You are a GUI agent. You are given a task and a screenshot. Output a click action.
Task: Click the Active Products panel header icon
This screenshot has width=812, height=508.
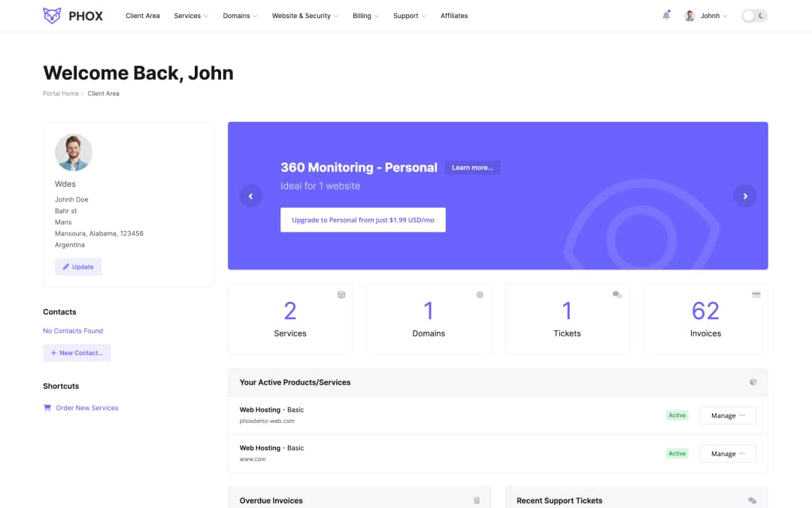(x=753, y=382)
